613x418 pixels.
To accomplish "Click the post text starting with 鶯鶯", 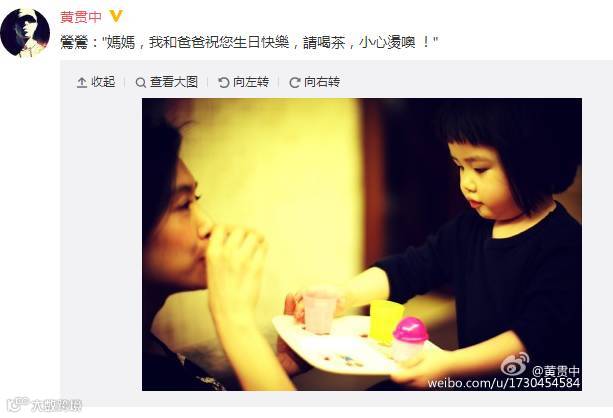I will [x=249, y=42].
